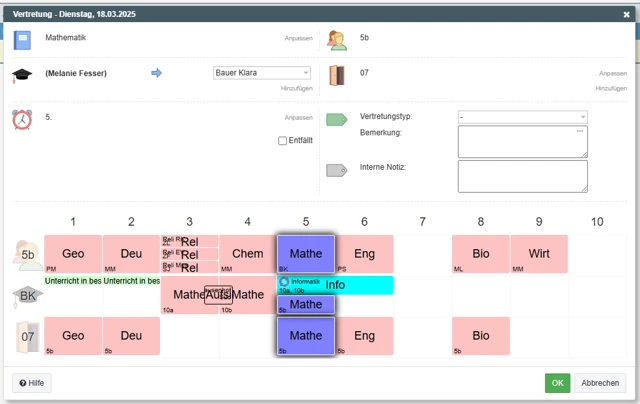
Task: Click the blue arrow beside Melanie Fesser
Action: click(x=156, y=73)
